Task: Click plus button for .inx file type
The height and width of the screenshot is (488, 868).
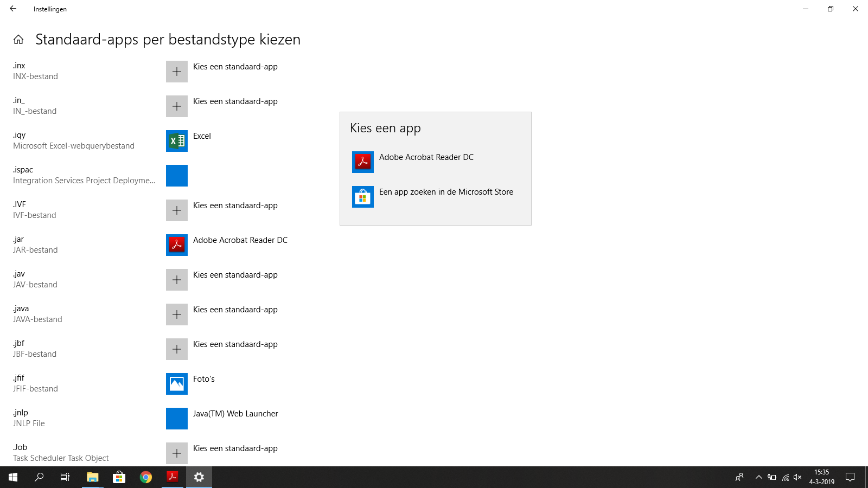Action: coord(177,72)
